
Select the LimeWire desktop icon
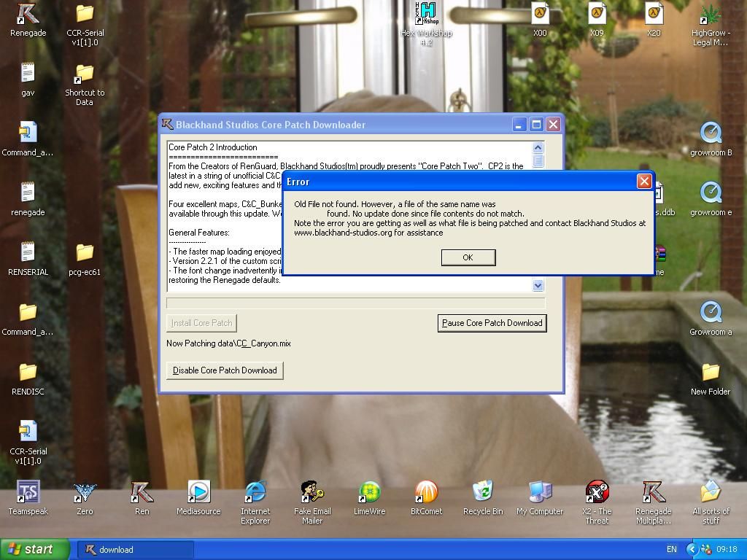369,493
